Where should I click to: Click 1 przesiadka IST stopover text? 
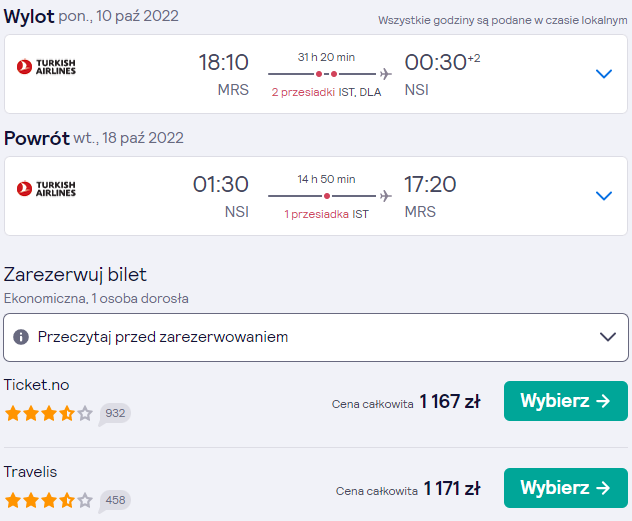point(326,214)
